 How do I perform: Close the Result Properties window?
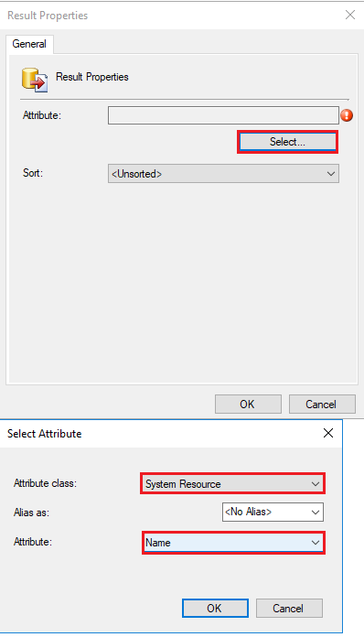point(349,15)
